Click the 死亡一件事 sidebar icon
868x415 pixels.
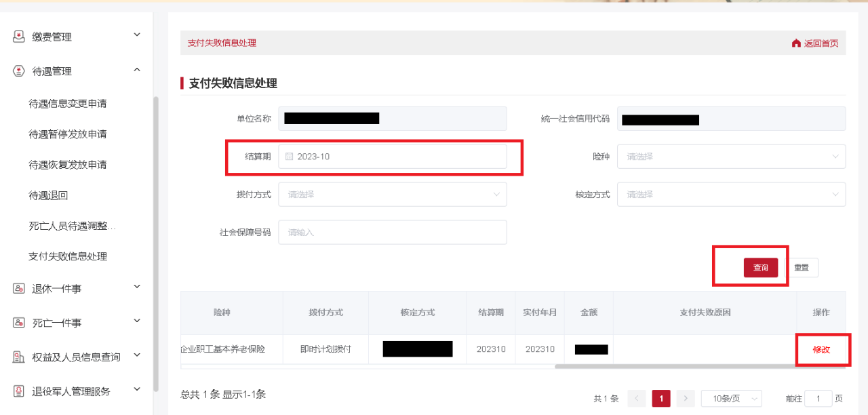19,323
